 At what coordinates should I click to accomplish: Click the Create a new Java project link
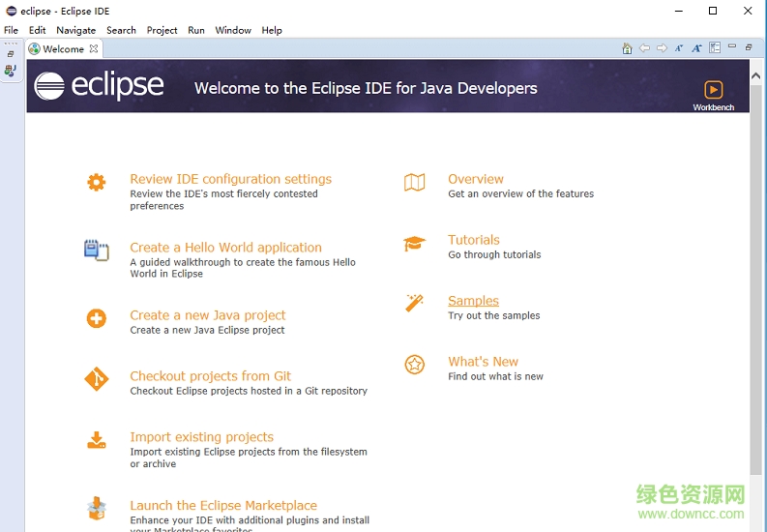[208, 315]
